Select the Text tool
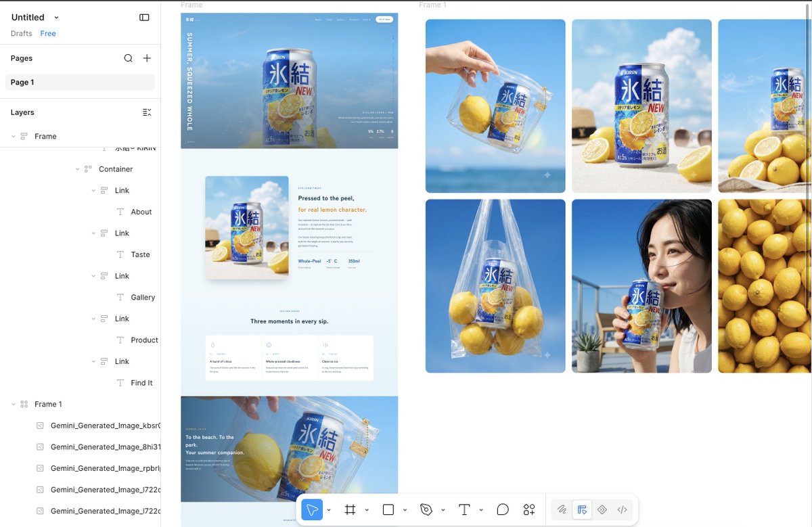The image size is (812, 527). (x=464, y=509)
